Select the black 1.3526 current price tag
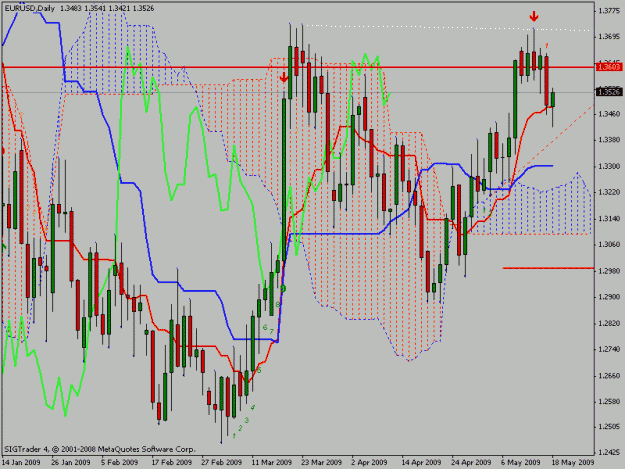 point(609,92)
